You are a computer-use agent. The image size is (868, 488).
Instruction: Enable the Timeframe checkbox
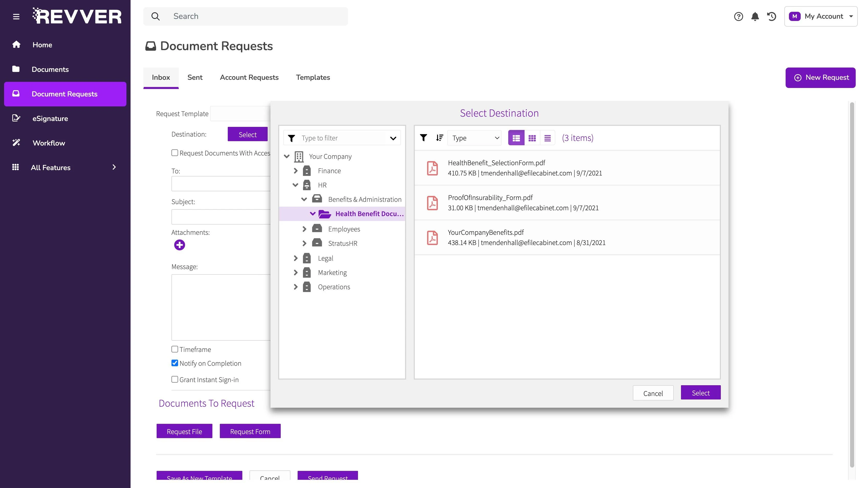point(175,349)
